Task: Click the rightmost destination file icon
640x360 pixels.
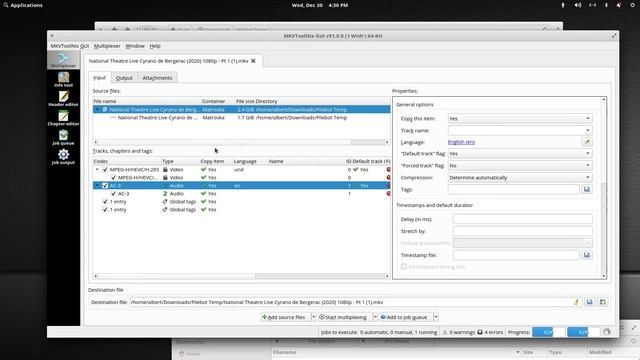Action: tap(602, 302)
